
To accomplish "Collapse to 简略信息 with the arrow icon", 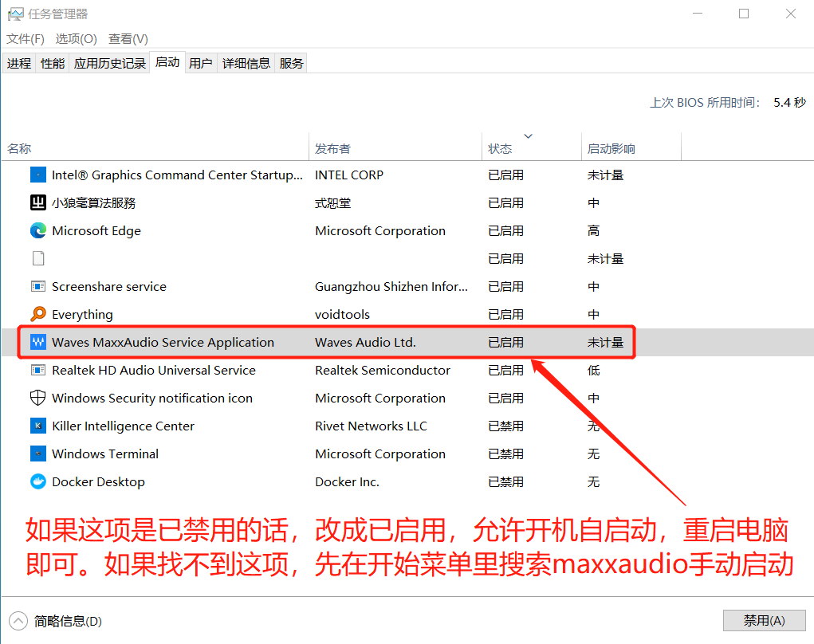I will coord(18,621).
